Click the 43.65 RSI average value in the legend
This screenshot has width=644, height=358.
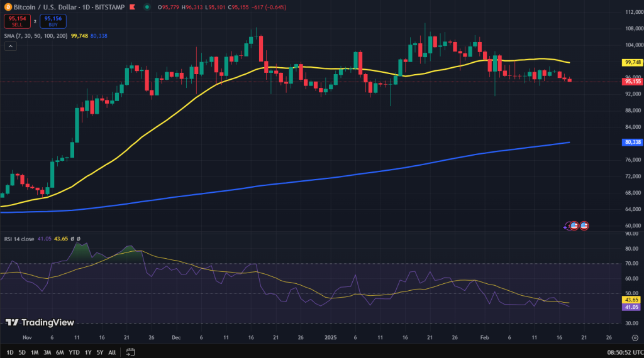tap(61, 239)
